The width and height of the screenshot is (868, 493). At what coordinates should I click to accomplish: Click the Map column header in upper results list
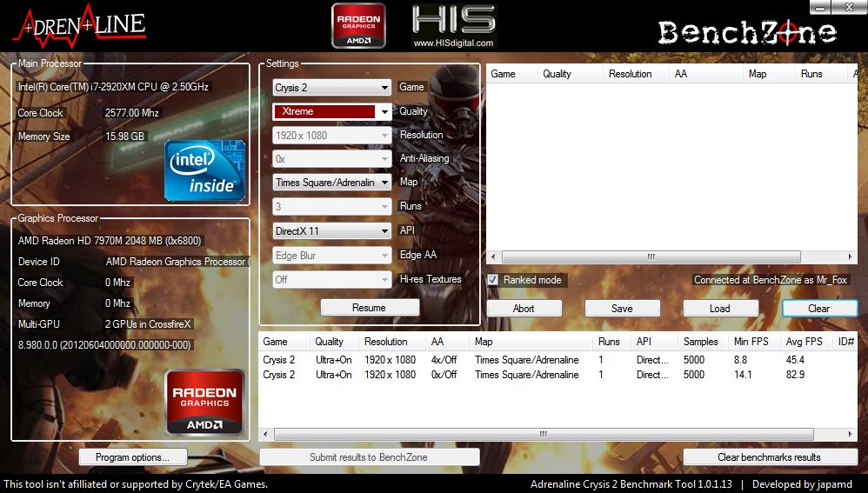(768, 74)
